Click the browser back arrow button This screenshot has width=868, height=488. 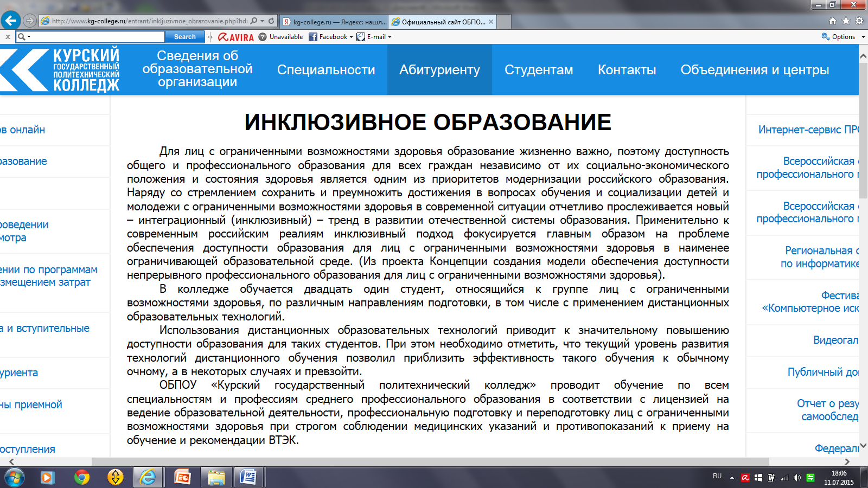(x=11, y=21)
